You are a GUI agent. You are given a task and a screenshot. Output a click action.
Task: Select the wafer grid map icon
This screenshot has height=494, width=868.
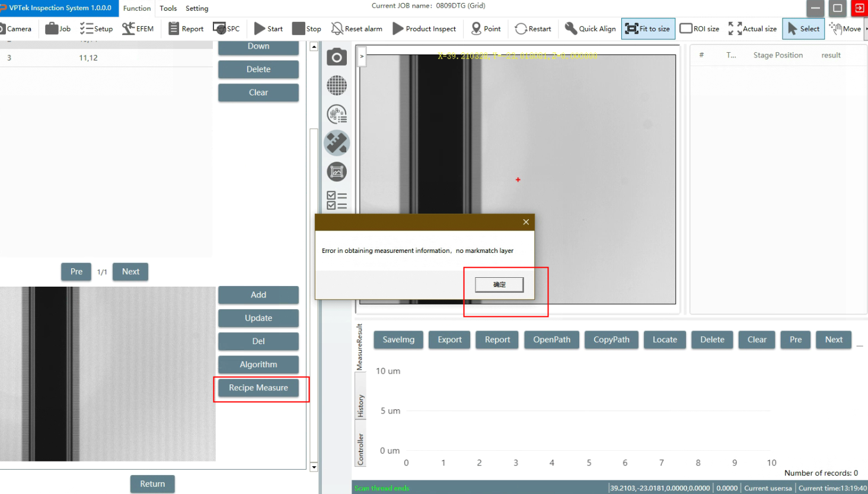pyautogui.click(x=337, y=85)
